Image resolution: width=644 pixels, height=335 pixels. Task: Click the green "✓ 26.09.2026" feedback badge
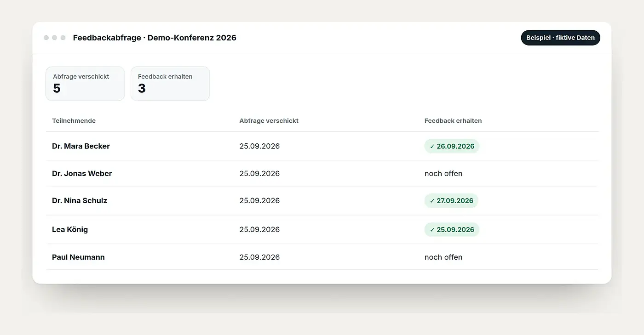[452, 146]
